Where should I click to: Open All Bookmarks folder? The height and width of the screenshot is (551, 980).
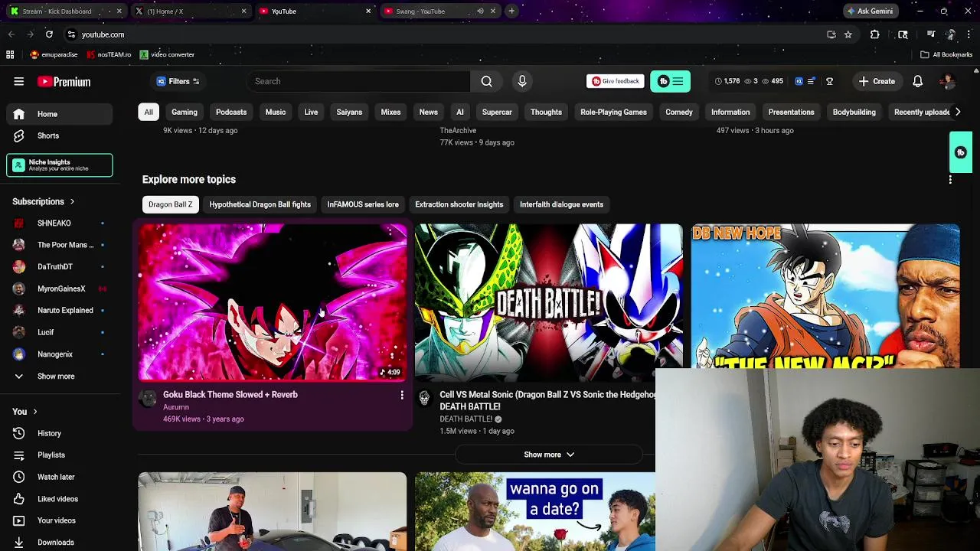(x=946, y=54)
